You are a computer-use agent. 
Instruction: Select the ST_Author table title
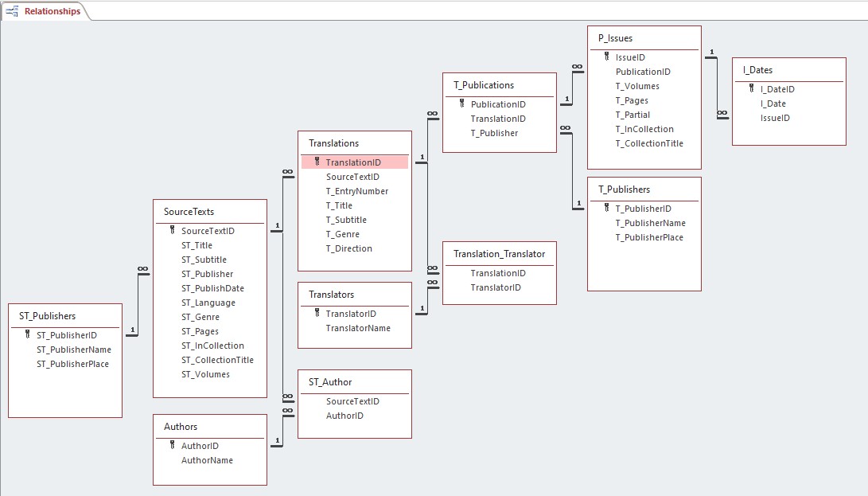(x=330, y=382)
